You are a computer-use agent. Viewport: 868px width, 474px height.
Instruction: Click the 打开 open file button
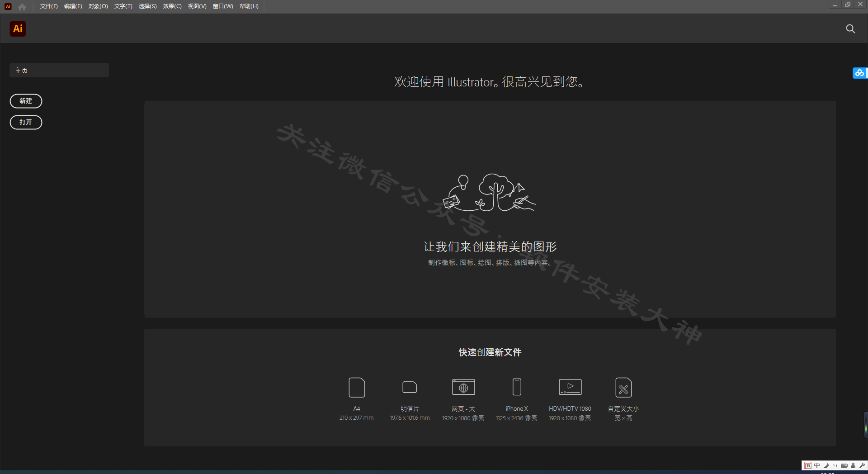coord(26,122)
